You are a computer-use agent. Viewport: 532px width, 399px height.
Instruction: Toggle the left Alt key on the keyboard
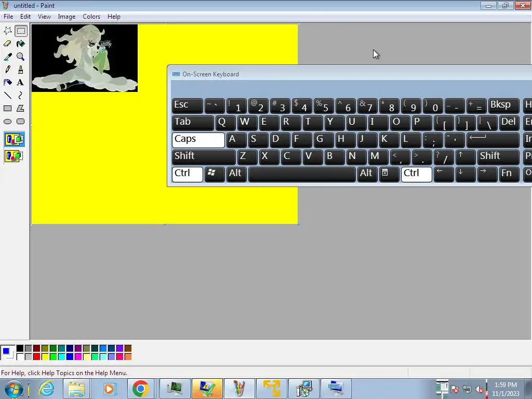[x=236, y=175]
